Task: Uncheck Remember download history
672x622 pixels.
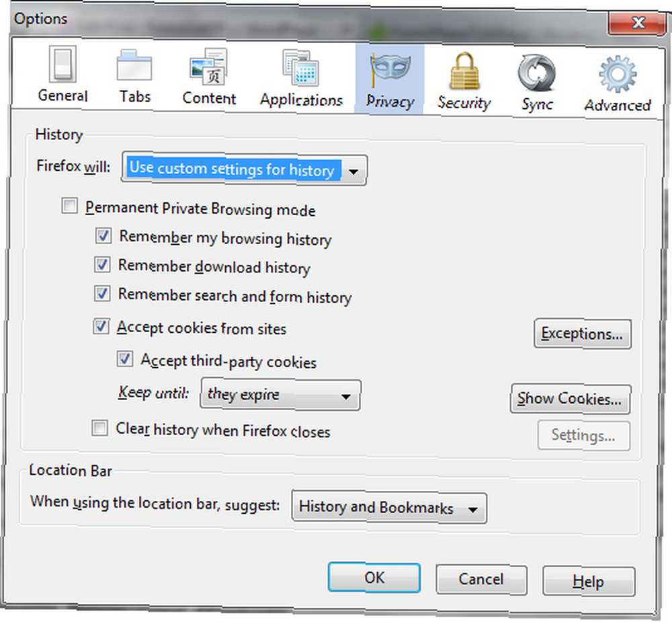Action: click(102, 265)
